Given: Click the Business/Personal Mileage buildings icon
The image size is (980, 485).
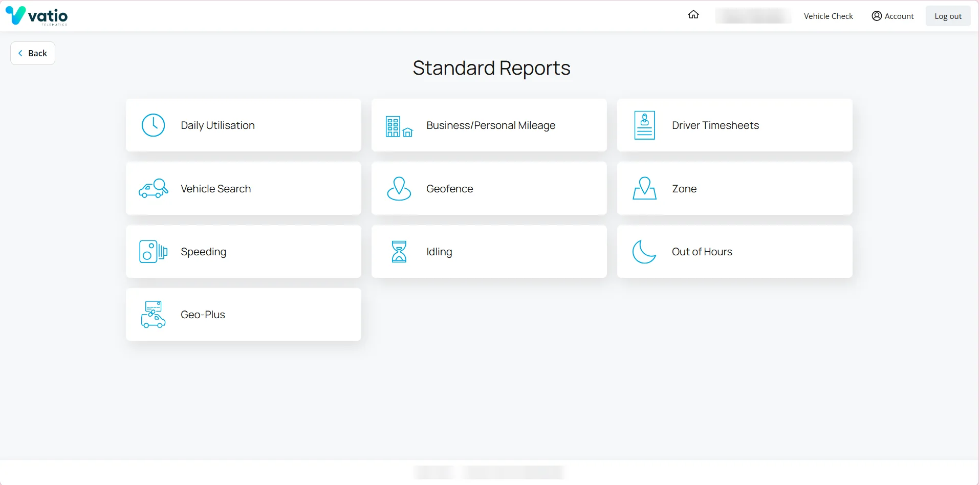Looking at the screenshot, I should [x=399, y=126].
